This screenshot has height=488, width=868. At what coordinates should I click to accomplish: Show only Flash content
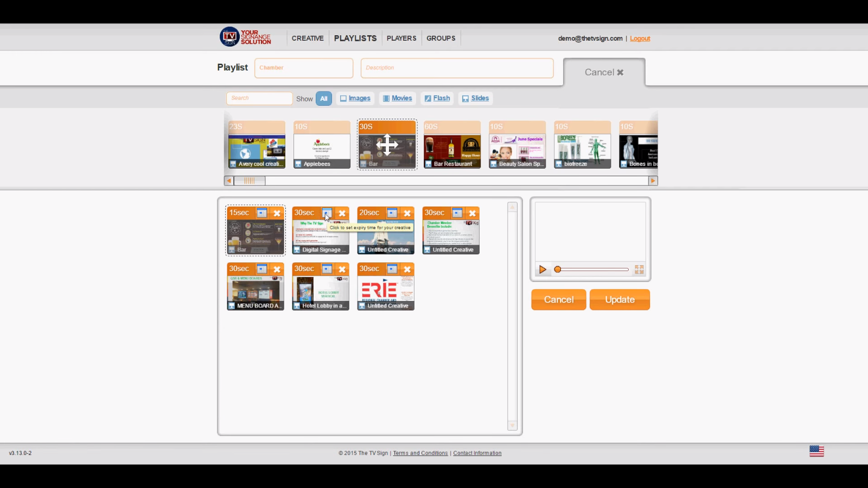click(437, 98)
